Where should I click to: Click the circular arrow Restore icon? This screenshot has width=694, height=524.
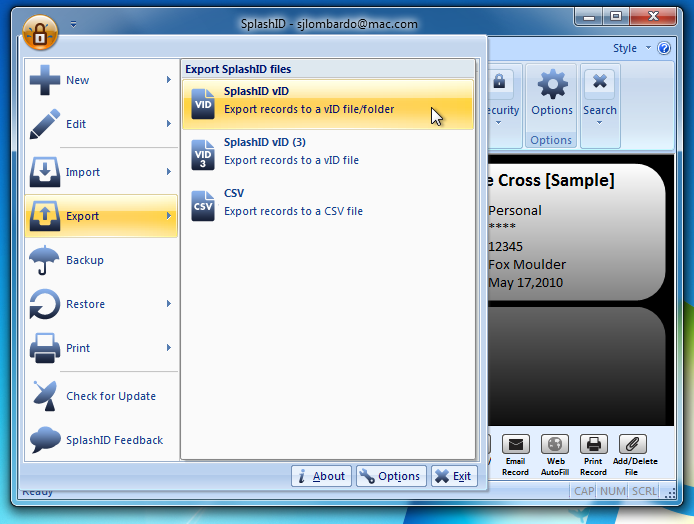tap(44, 304)
